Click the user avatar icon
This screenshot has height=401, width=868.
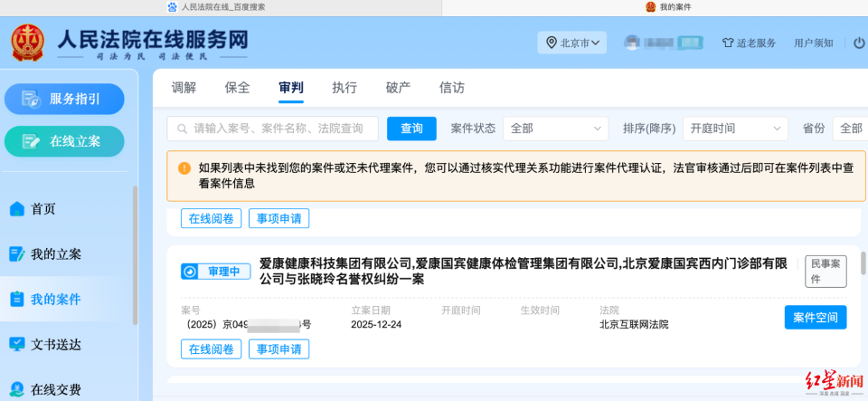coord(633,43)
